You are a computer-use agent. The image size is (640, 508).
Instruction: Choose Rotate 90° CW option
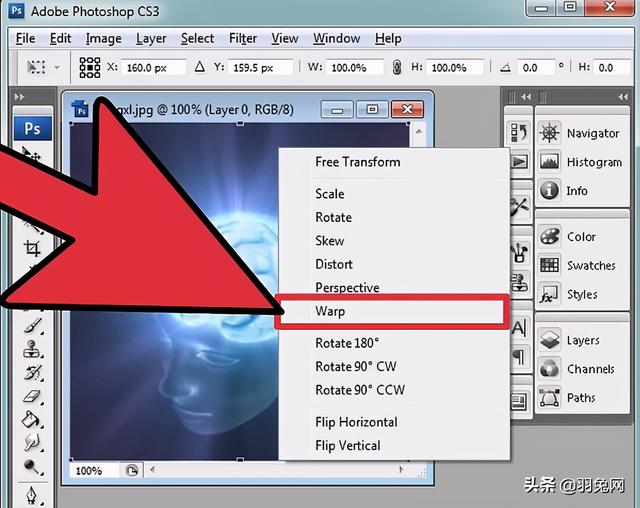pyautogui.click(x=394, y=366)
